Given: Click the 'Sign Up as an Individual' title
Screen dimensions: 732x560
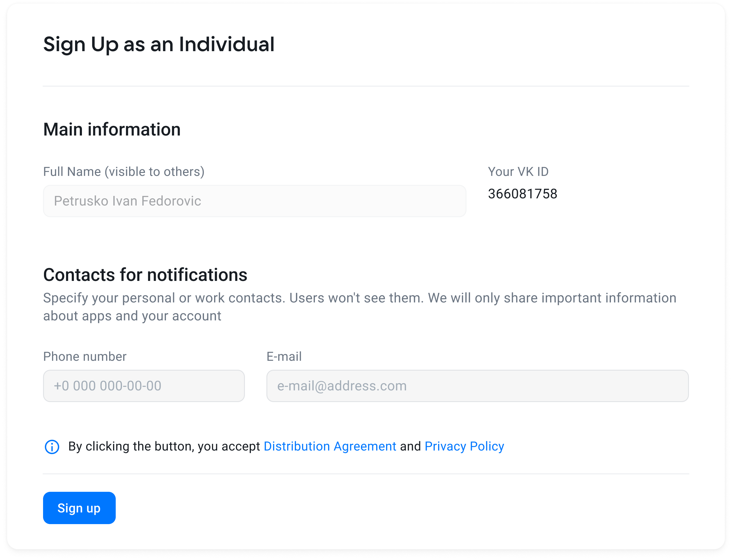Looking at the screenshot, I should click(x=159, y=45).
